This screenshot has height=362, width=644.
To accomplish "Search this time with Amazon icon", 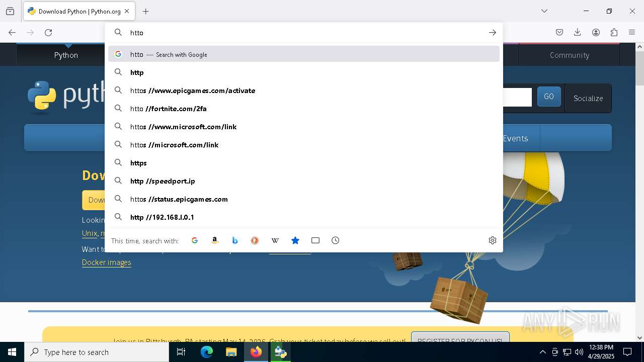I will point(215,240).
